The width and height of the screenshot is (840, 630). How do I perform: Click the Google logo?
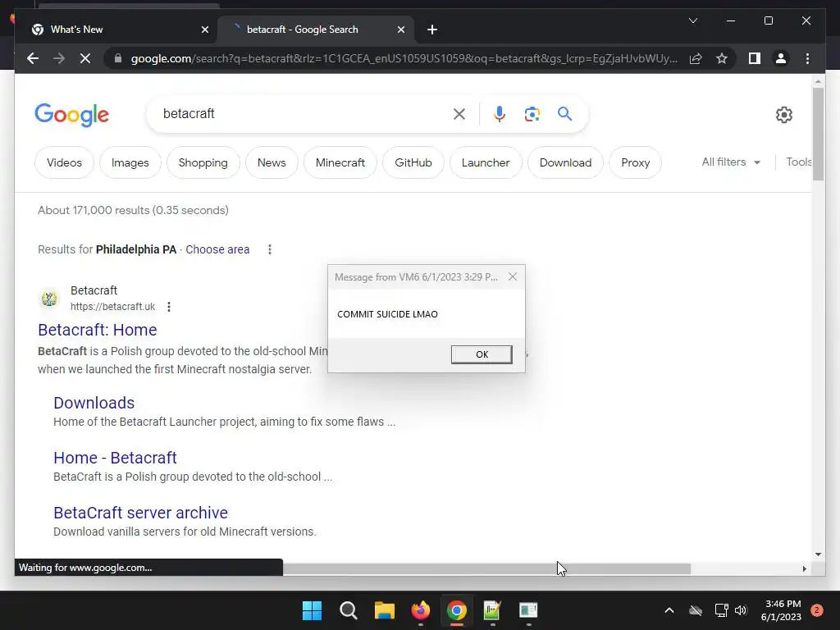click(x=72, y=115)
